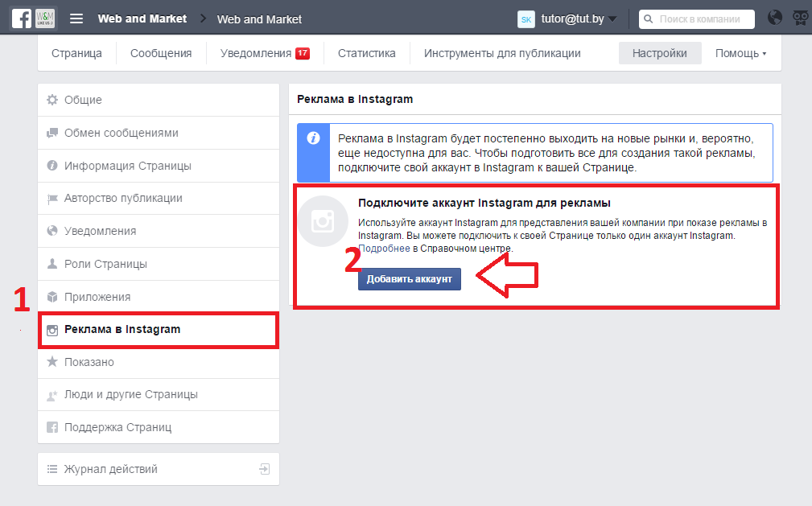
Task: Select Авторство публикации in sidebar
Action: 159,199
